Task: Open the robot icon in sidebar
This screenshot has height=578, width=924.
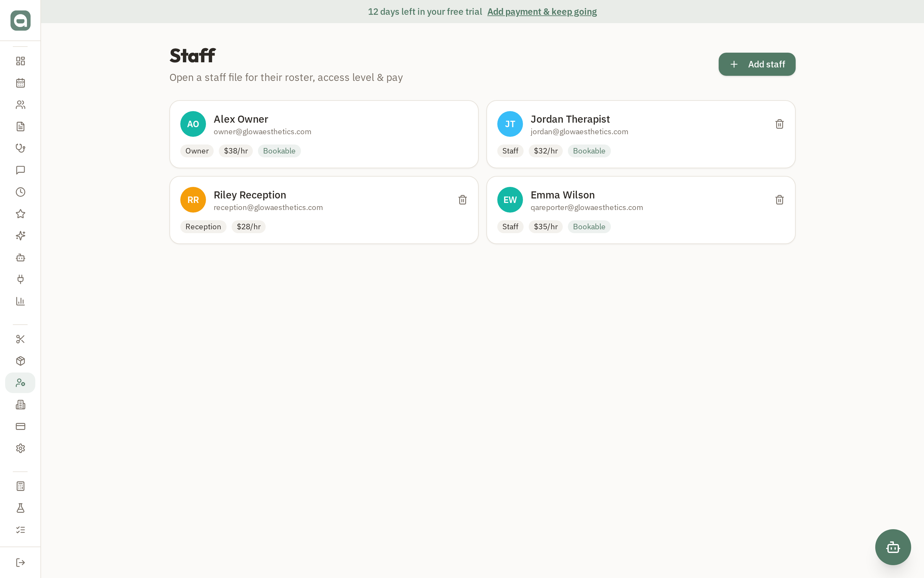Action: 20,258
